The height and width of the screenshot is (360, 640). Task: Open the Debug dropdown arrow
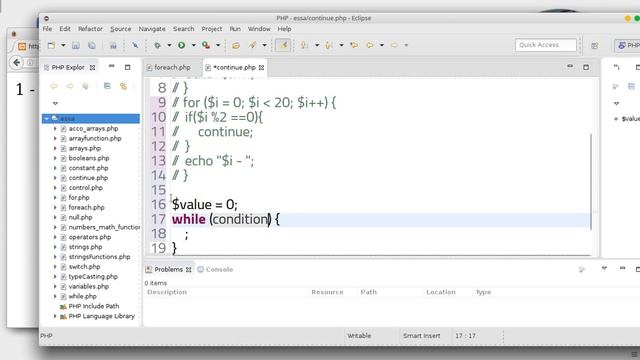pos(169,45)
